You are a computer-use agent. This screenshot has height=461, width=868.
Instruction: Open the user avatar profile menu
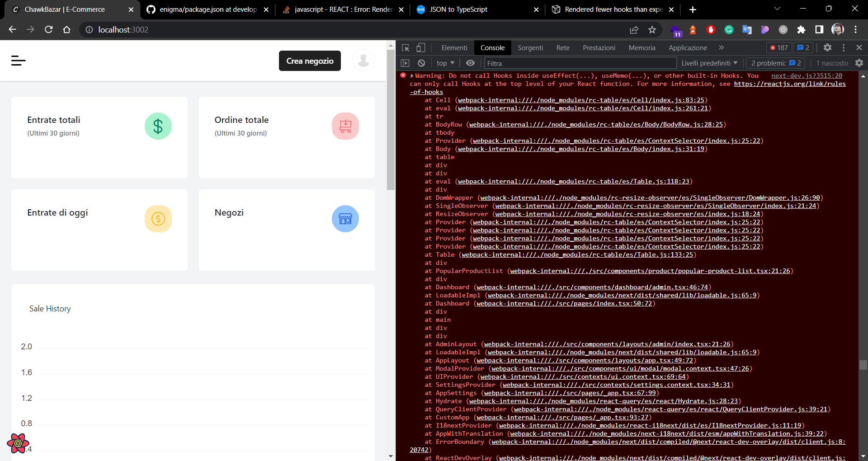363,61
